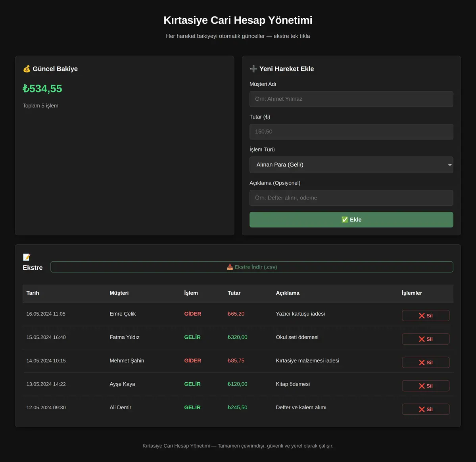Screen dimensions: 476x462
Task: Remove the Mehmet Şahin row with Sil
Action: (x=426, y=362)
